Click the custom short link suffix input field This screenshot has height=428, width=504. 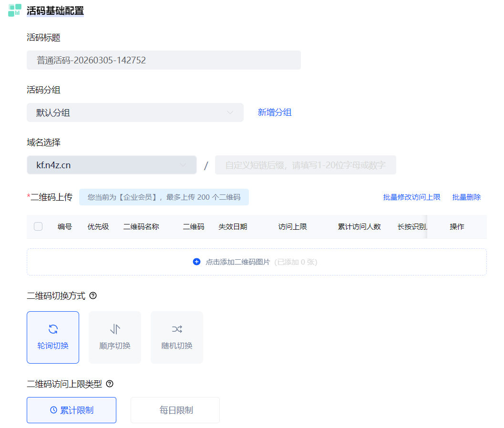(305, 165)
